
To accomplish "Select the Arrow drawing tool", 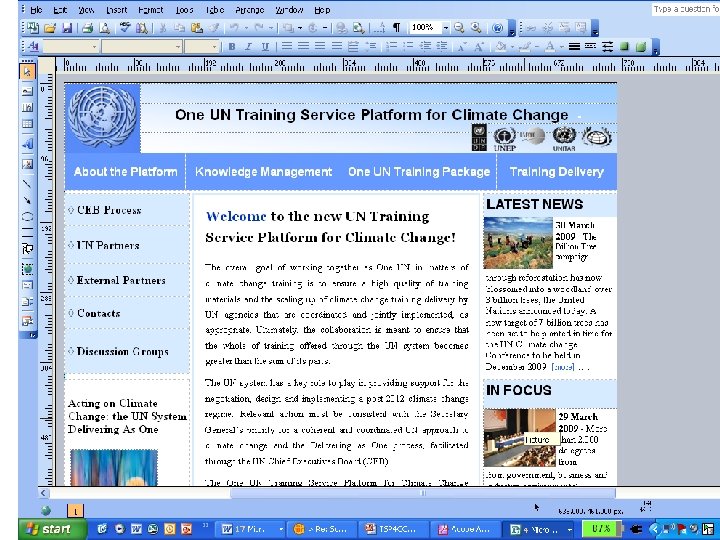I will pos(28,200).
